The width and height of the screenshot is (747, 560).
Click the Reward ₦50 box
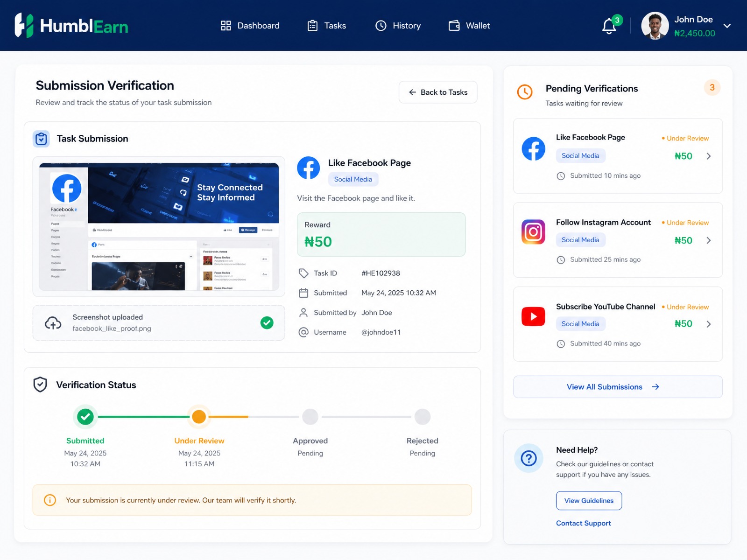[x=381, y=235]
